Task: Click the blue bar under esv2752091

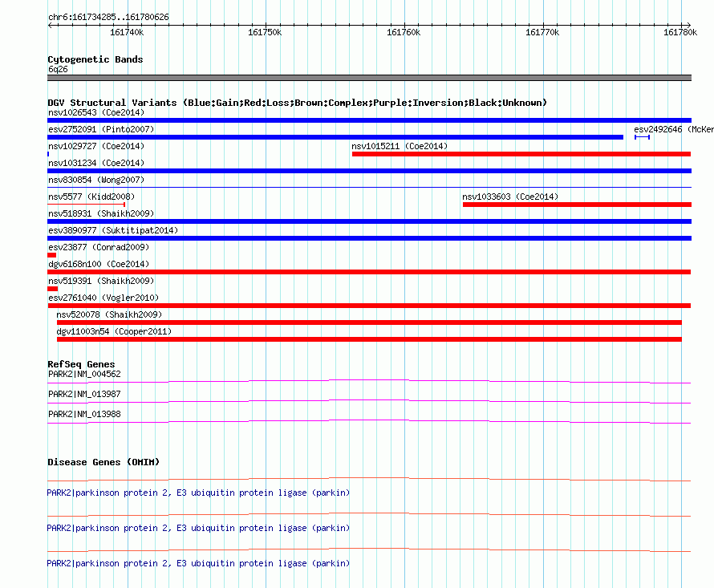Action: tap(335, 137)
